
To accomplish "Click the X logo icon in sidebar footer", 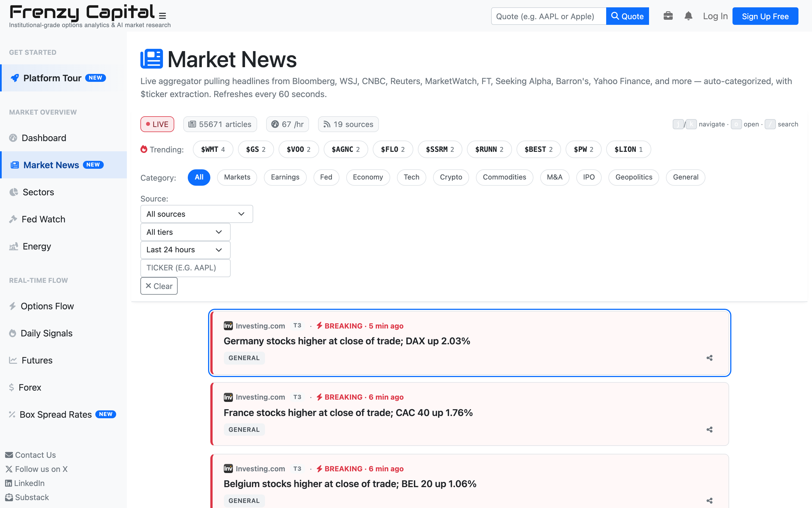I will [9, 469].
